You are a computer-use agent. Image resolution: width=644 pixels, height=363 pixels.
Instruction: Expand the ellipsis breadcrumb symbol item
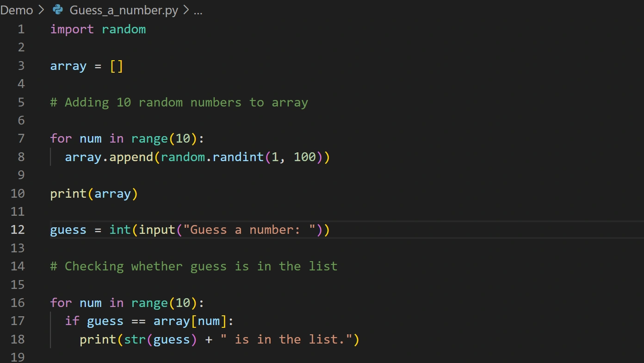tap(198, 10)
